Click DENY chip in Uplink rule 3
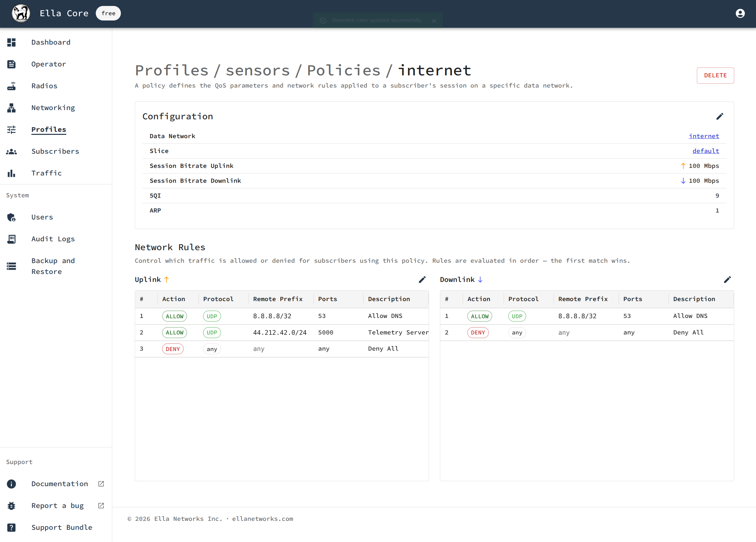Screen dimensions: 756x542 pyautogui.click(x=173, y=349)
